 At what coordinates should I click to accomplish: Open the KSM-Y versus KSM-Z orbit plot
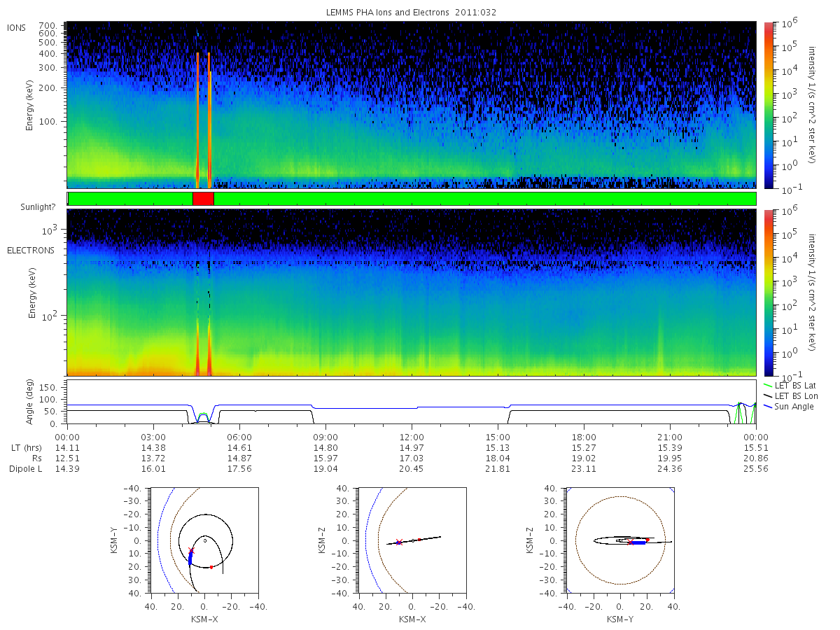pos(619,540)
